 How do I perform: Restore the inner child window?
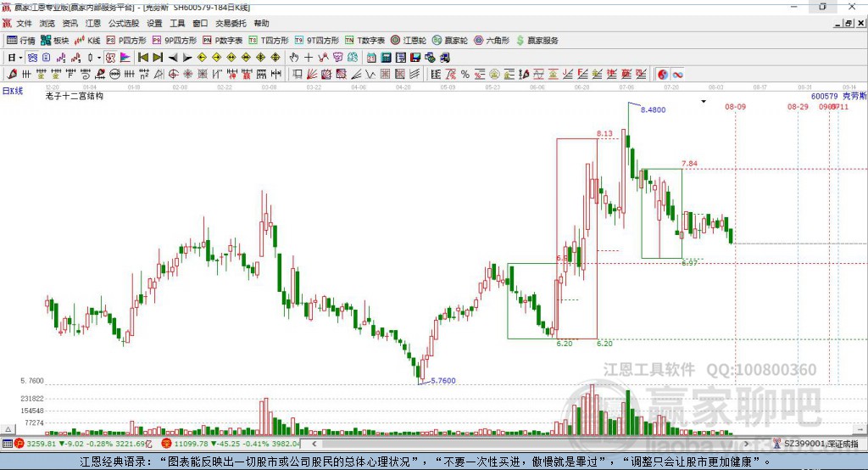point(849,23)
